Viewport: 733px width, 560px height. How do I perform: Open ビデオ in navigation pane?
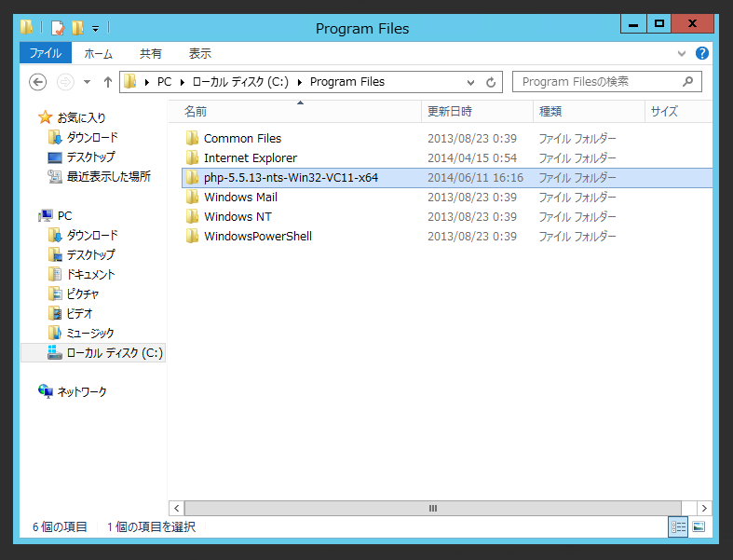click(x=79, y=314)
